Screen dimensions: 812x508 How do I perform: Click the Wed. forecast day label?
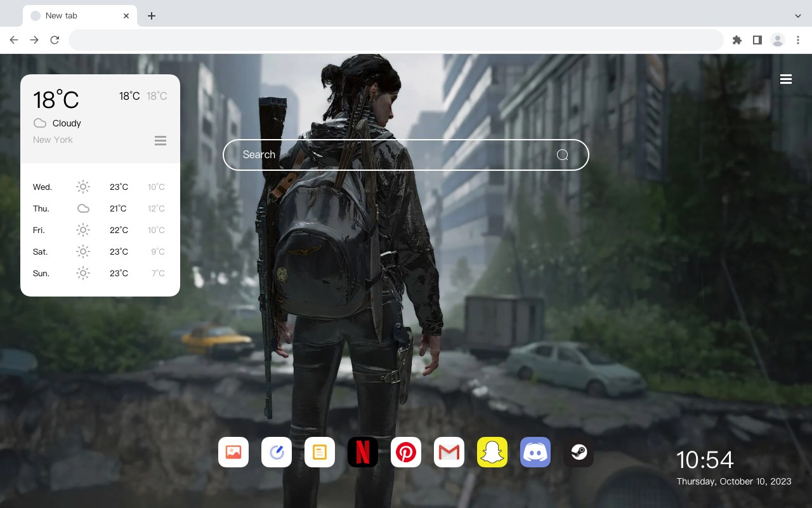(x=43, y=187)
